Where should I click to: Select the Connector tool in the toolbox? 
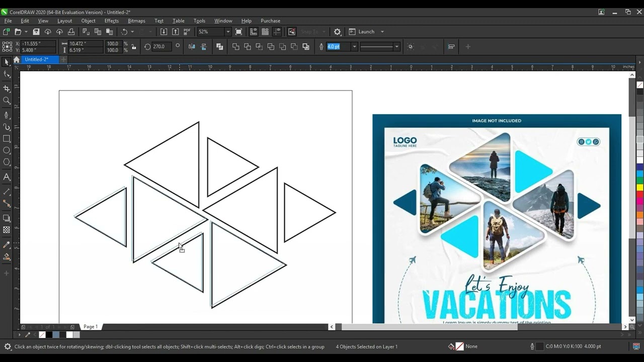[7, 204]
